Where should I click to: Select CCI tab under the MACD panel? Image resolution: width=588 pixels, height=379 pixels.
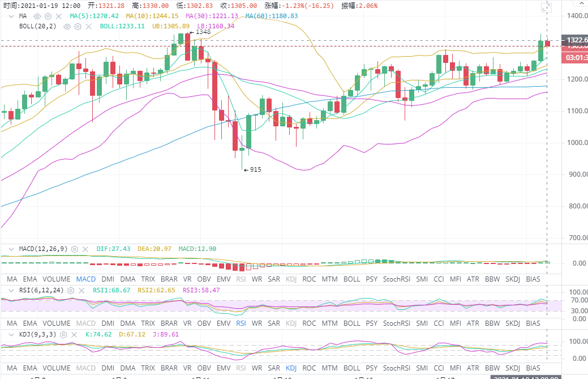439,279
